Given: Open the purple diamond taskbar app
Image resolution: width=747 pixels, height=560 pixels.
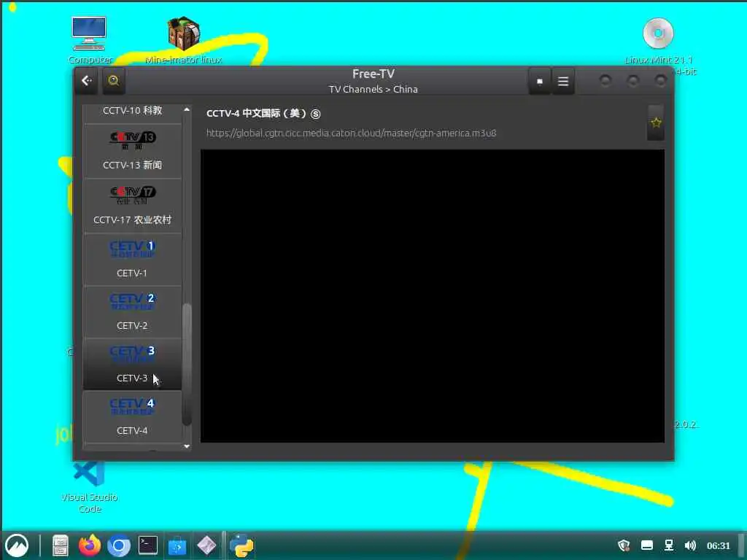Looking at the screenshot, I should [x=206, y=545].
